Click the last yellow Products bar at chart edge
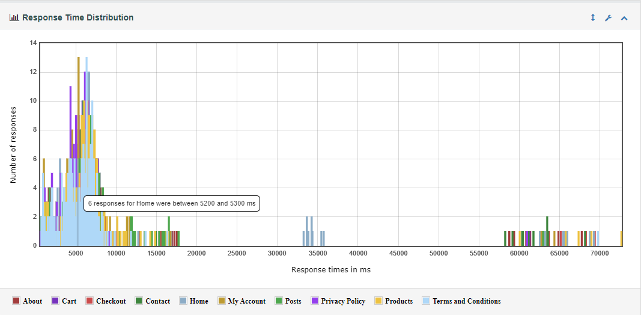This screenshot has height=315, width=644. (621, 239)
